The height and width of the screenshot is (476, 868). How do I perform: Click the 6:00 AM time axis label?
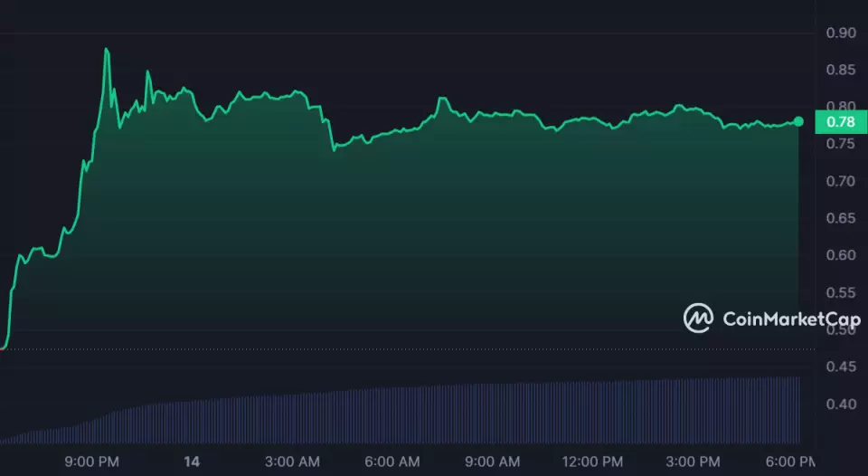pos(392,462)
